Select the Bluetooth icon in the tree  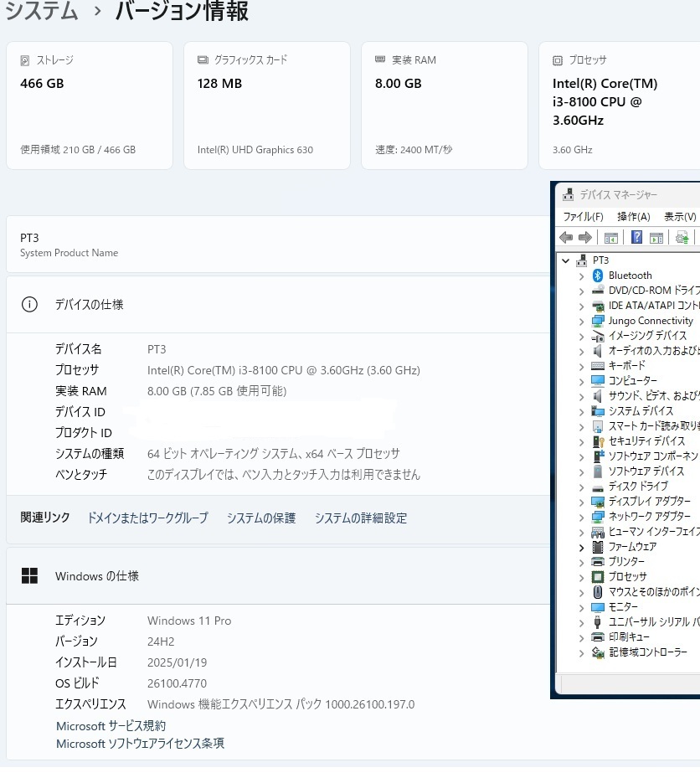598,276
